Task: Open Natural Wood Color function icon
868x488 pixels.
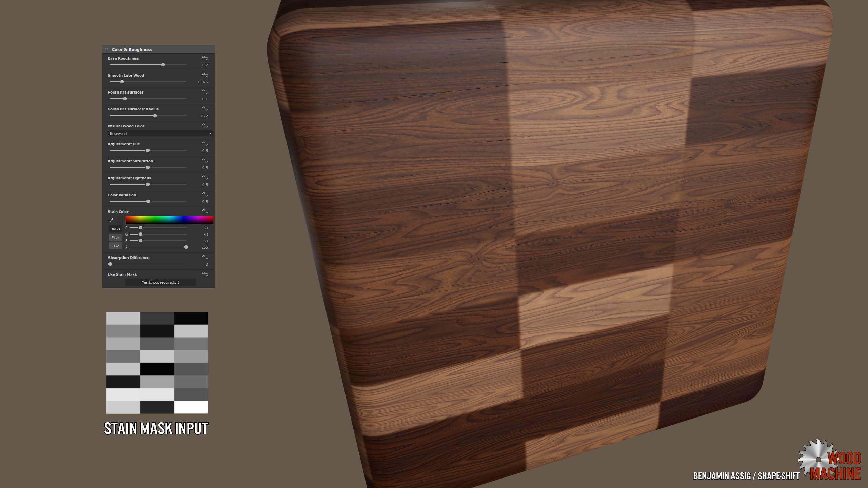Action: (x=205, y=126)
